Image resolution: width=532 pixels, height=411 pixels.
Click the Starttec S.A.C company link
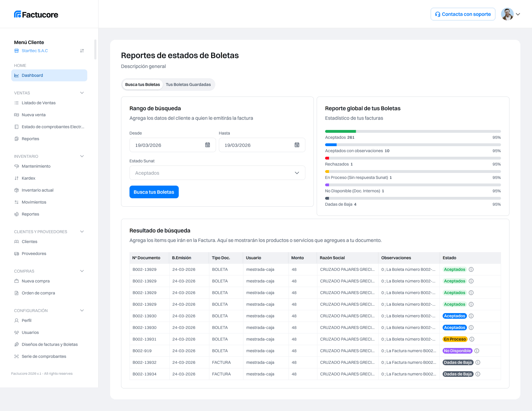[x=35, y=51]
